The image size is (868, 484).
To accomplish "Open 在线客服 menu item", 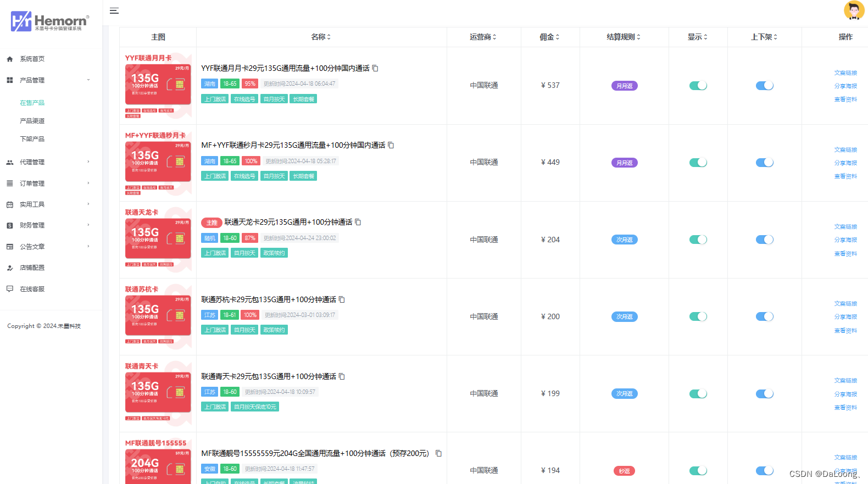I will 32,289.
